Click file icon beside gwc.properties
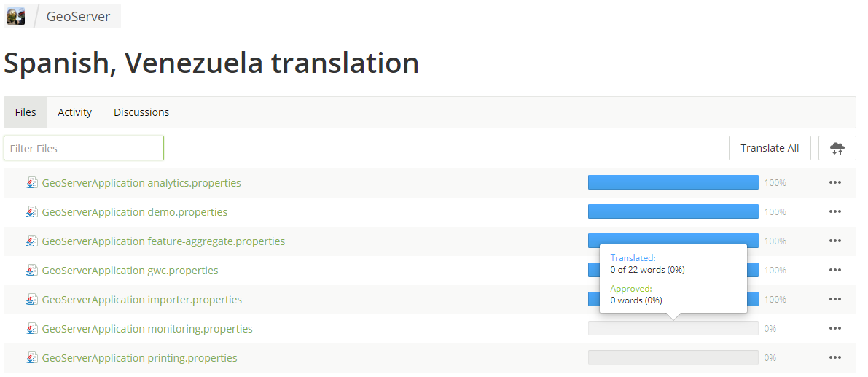 (32, 270)
